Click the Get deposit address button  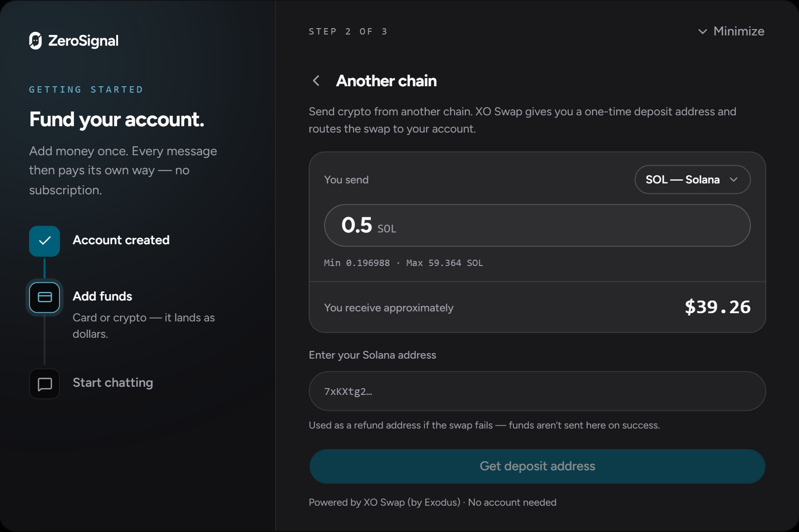point(537,466)
